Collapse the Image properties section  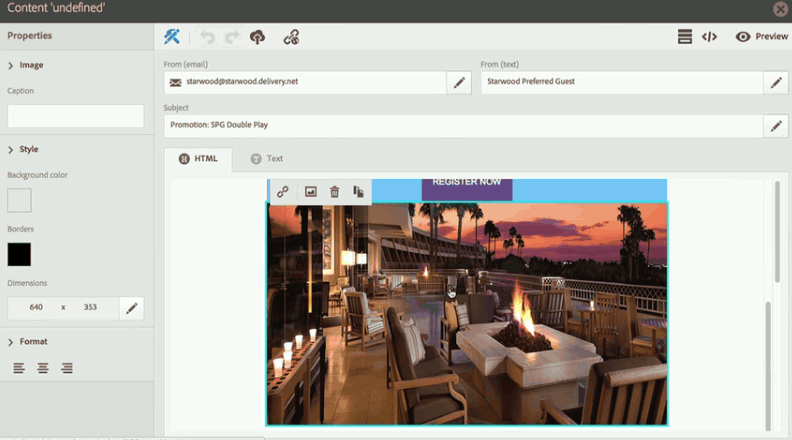click(11, 65)
